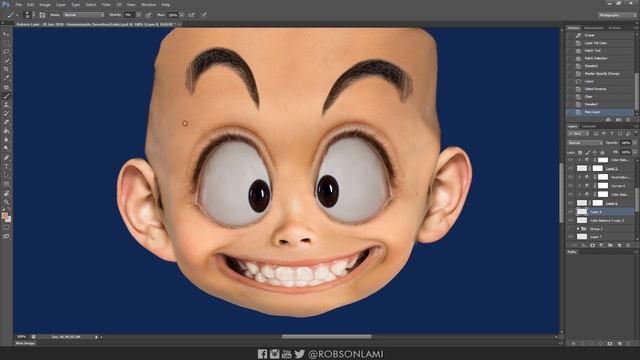Create a new layer in Layers panel

(x=620, y=245)
